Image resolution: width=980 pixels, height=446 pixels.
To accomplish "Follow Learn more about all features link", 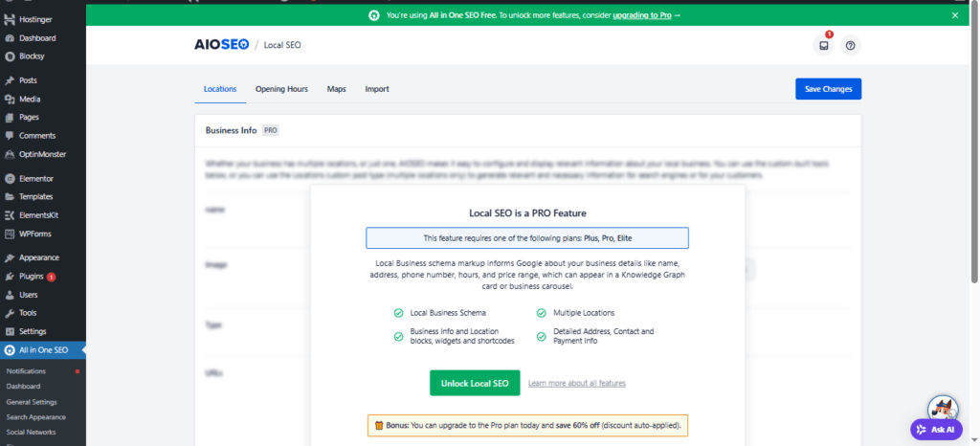I will pyautogui.click(x=577, y=383).
